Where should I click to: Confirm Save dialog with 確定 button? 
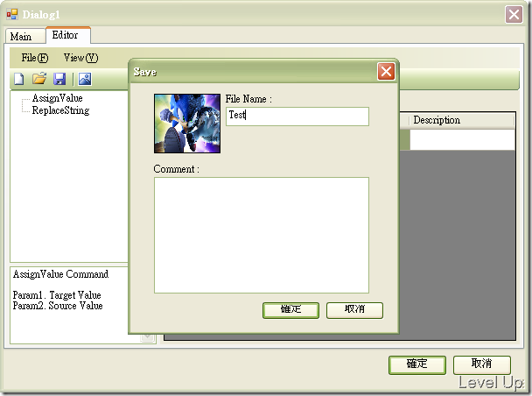(290, 310)
